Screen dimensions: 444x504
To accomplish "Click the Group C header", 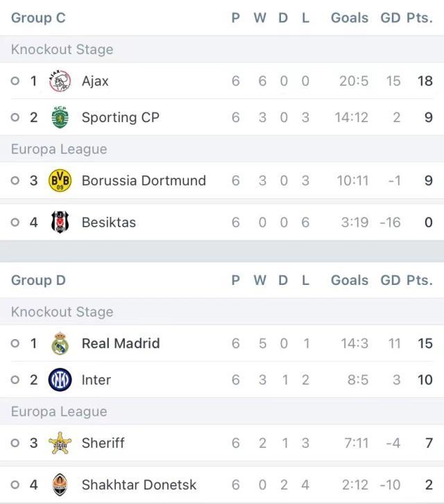I will (38, 18).
